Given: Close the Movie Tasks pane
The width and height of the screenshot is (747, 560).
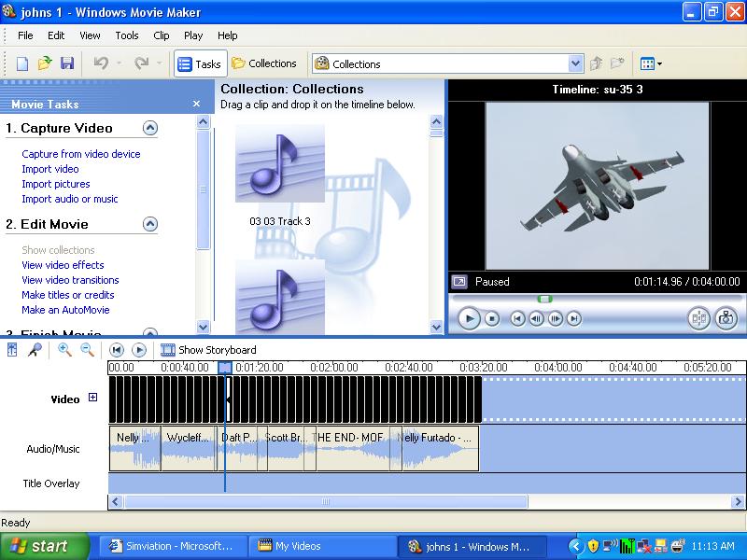Looking at the screenshot, I should click(196, 104).
